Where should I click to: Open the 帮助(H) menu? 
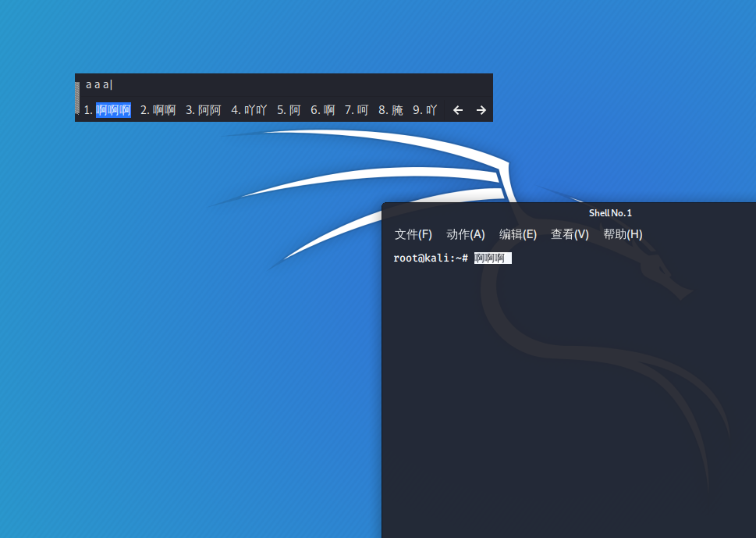click(623, 234)
